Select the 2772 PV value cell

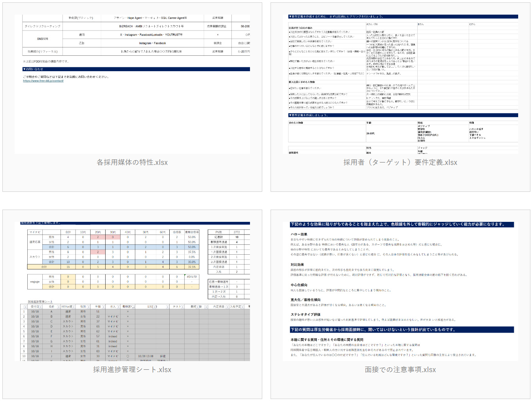[x=237, y=232]
